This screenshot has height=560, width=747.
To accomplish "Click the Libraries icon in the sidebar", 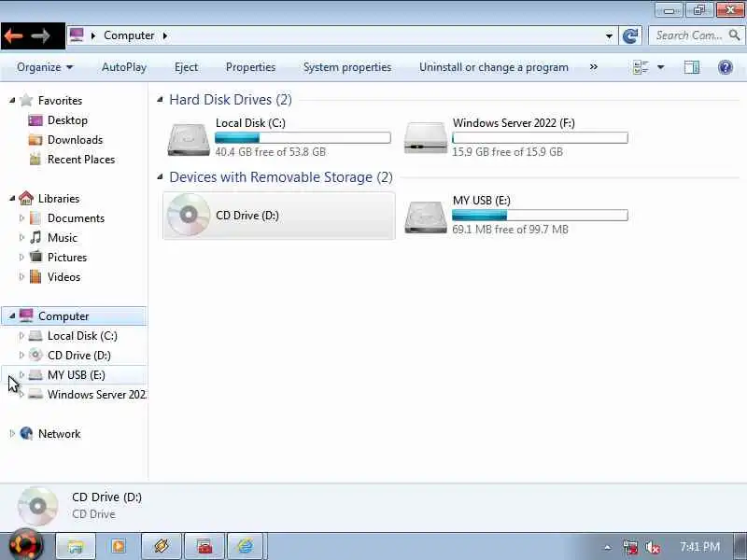I will 26,198.
